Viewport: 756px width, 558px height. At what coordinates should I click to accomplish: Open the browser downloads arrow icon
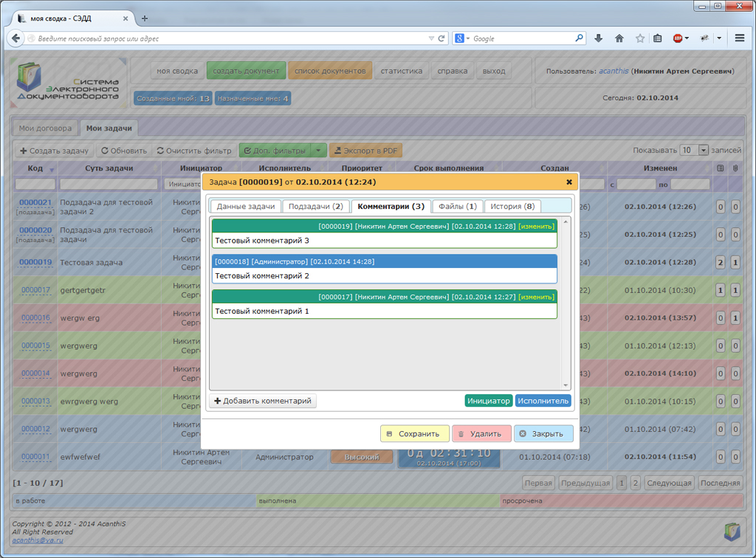pos(598,38)
